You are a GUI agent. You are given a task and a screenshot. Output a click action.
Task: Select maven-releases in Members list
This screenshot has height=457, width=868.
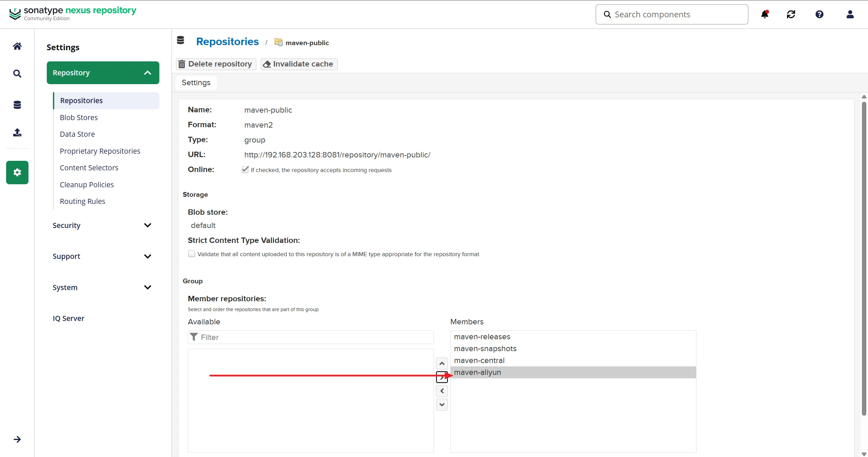[573, 337]
